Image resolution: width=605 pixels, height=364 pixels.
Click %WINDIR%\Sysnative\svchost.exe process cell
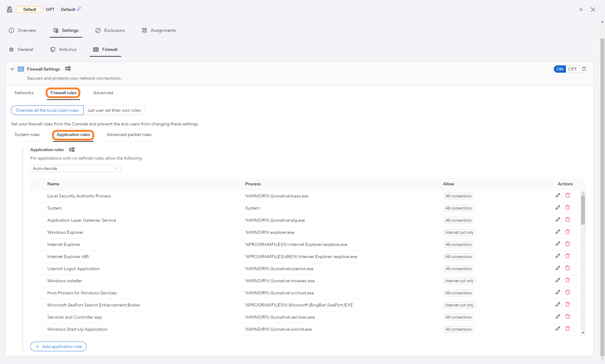point(280,293)
